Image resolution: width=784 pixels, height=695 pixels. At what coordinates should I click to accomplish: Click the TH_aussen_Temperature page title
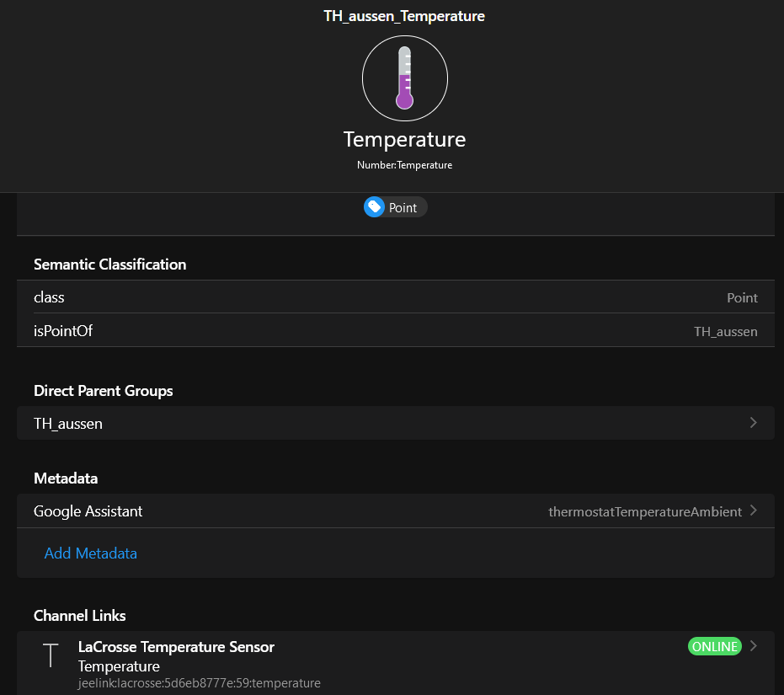(x=404, y=16)
